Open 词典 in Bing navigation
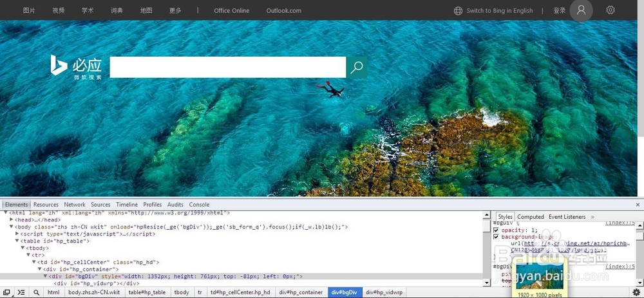The image size is (644, 298). (117, 11)
